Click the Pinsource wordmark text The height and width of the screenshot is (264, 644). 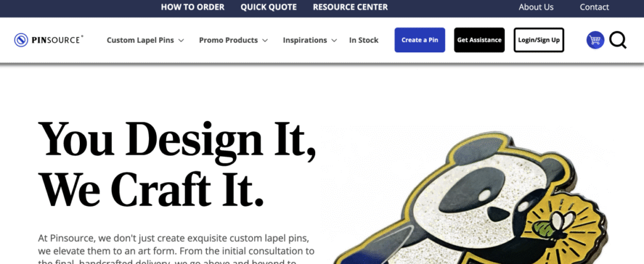tap(57, 40)
